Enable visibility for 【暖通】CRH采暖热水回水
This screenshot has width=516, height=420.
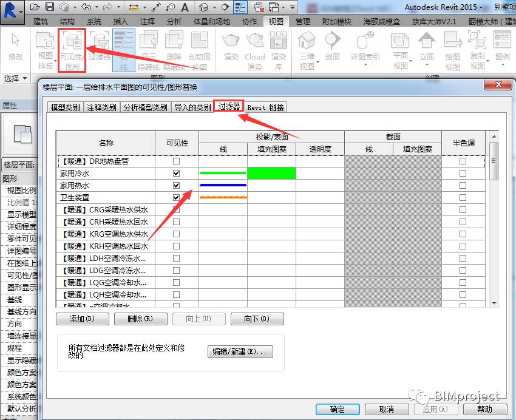click(177, 222)
